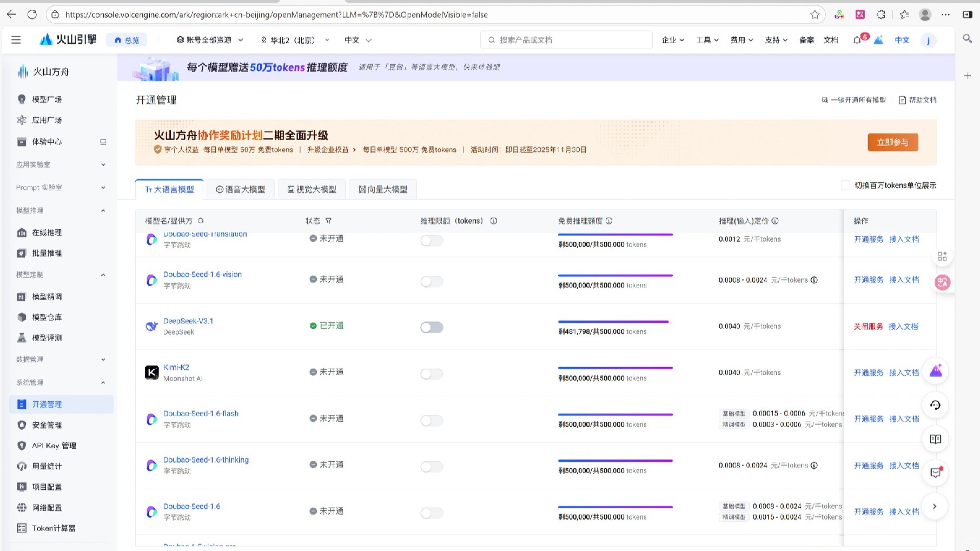This screenshot has width=980, height=551.
Task: Click the Doubao-Seed-1.6-flash quota progress bar
Action: click(x=615, y=415)
